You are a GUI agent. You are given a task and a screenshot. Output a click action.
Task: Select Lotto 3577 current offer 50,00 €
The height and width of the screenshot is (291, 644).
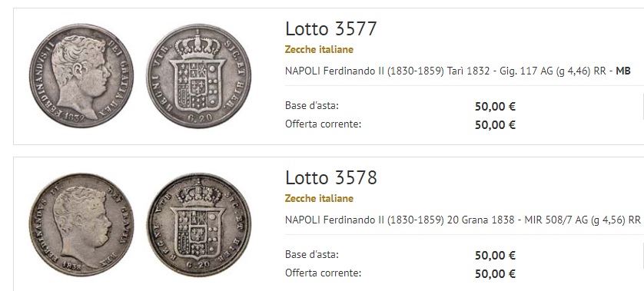(495, 125)
